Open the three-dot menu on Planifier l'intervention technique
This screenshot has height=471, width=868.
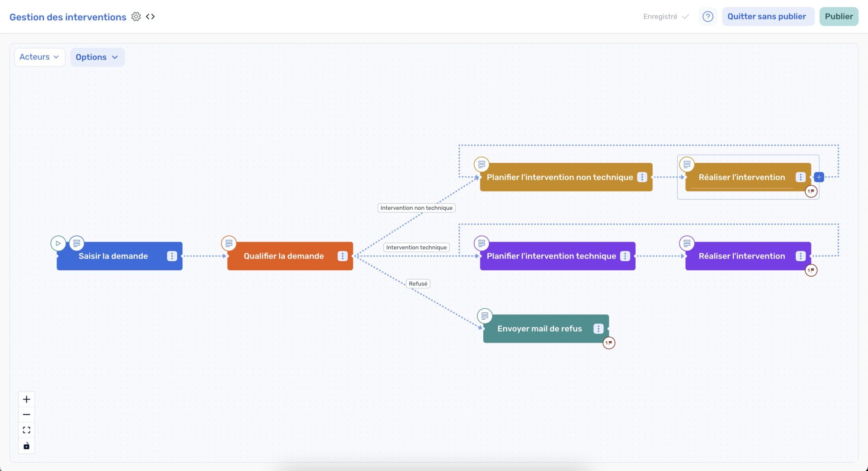pos(625,256)
